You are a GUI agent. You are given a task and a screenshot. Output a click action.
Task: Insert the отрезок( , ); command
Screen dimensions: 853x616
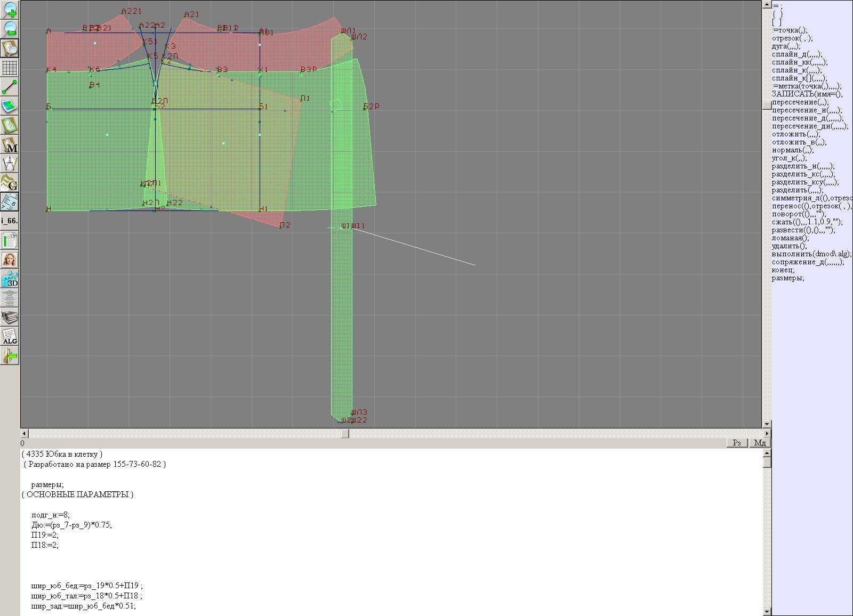(x=792, y=38)
